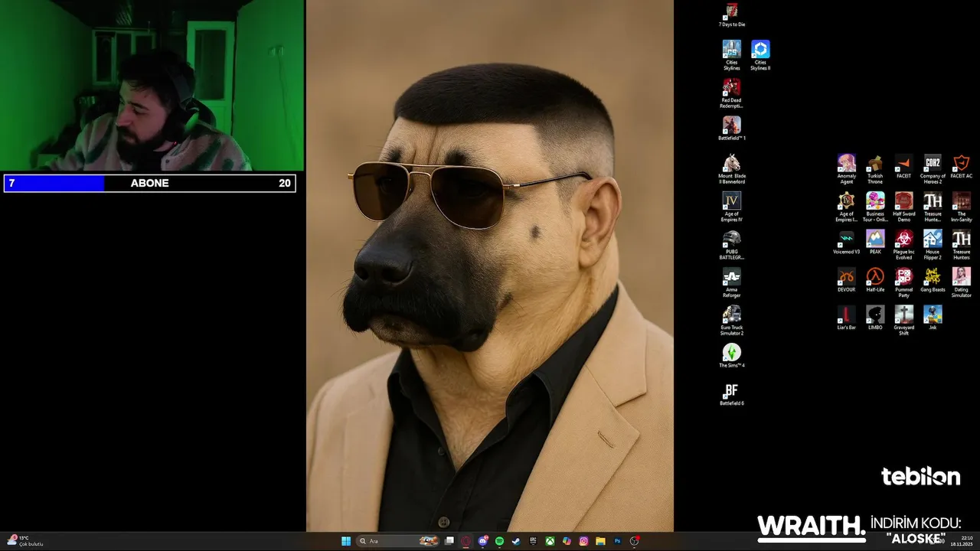980x551 pixels.
Task: Select the PUBG BATTLEGROUNDS helmet icon
Action: pos(732,244)
